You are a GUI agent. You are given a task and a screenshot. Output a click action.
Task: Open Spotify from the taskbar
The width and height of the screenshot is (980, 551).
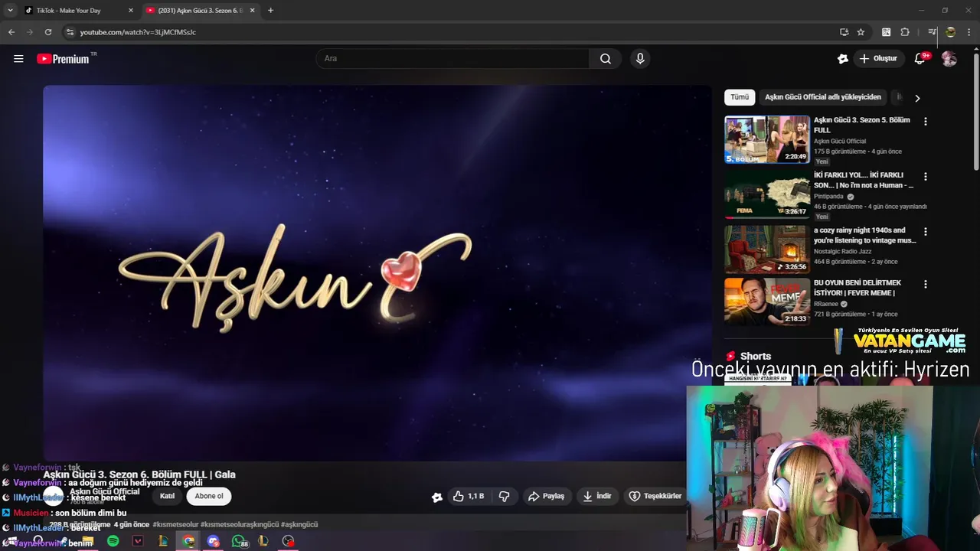[x=113, y=541]
